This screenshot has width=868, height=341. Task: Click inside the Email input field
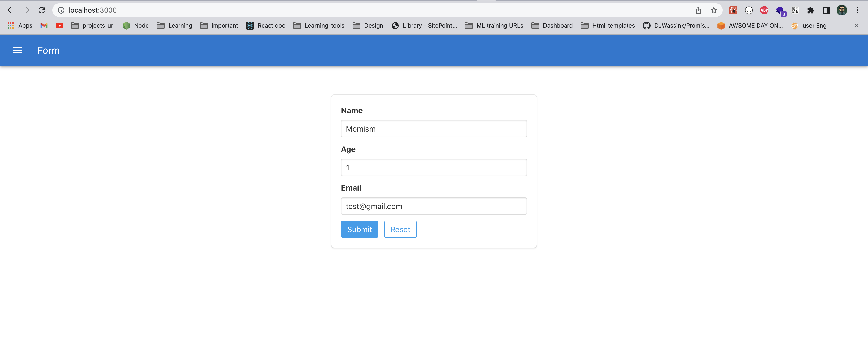click(434, 206)
